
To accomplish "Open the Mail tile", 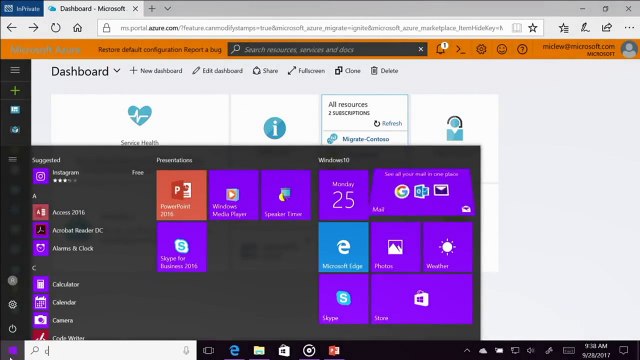I will coord(422,192).
